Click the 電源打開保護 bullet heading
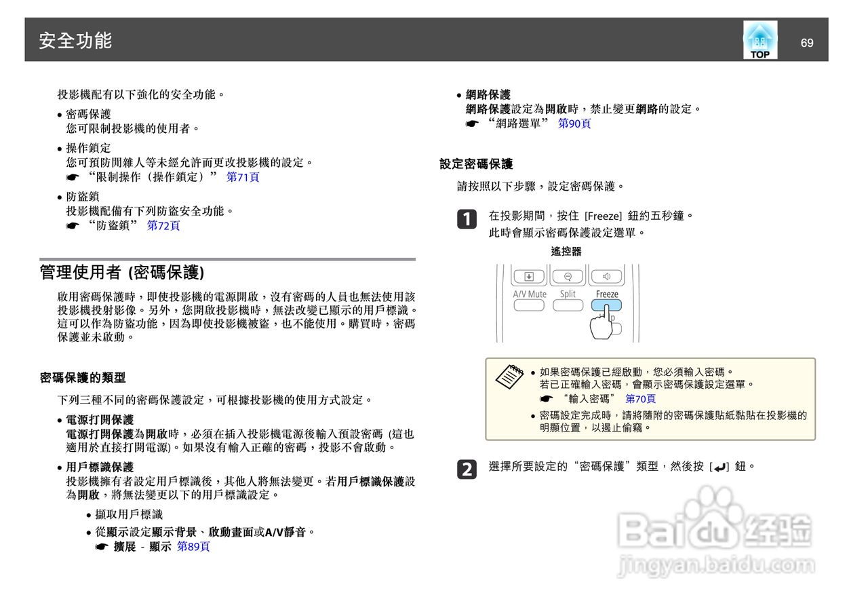 tap(100, 420)
